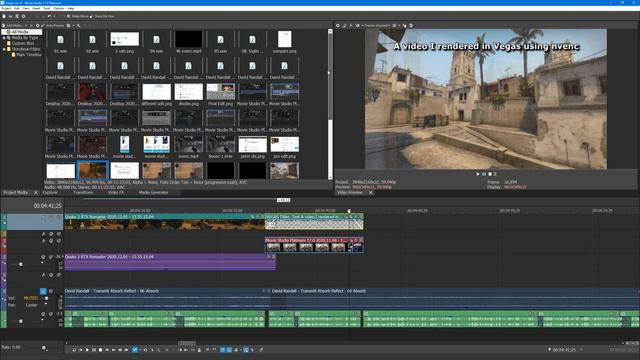Switch to the Explorer tab
This screenshot has width=640, height=360.
pyautogui.click(x=50, y=193)
